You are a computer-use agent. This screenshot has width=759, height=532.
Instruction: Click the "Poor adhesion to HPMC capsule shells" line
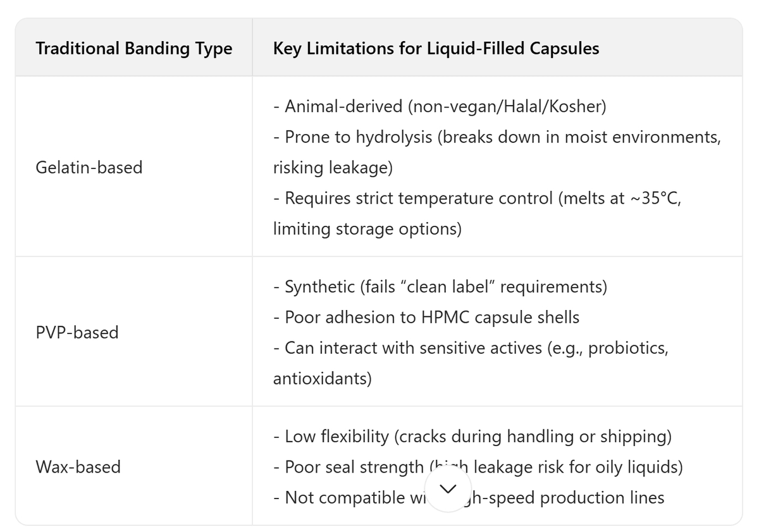(x=426, y=317)
